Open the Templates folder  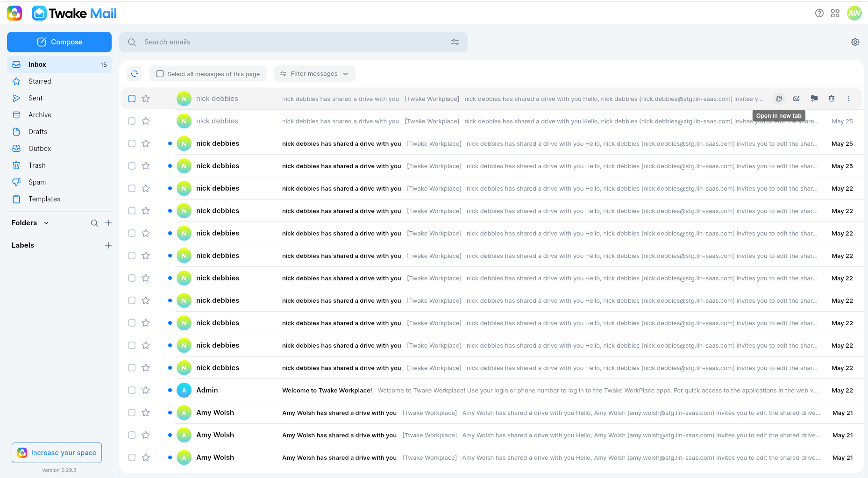point(59,199)
